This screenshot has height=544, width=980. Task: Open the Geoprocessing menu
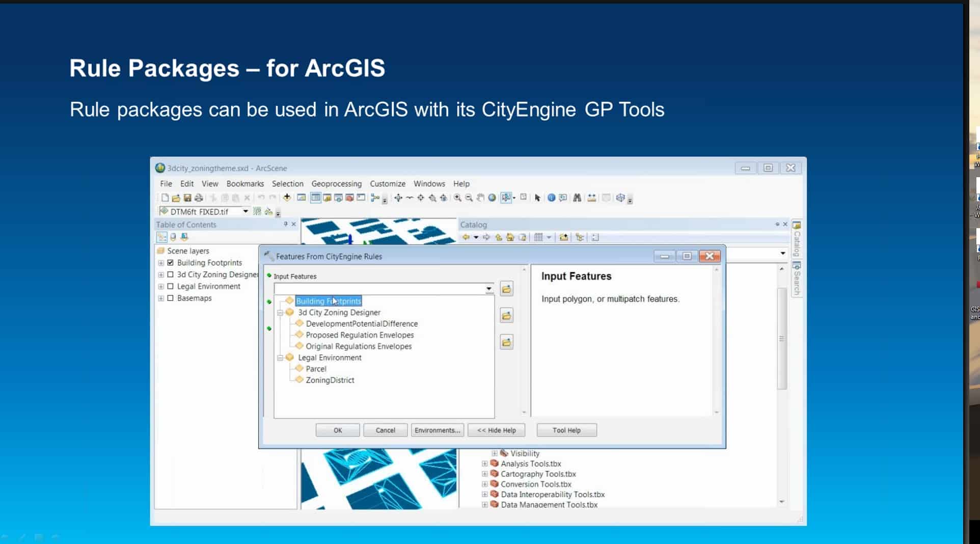[336, 183]
